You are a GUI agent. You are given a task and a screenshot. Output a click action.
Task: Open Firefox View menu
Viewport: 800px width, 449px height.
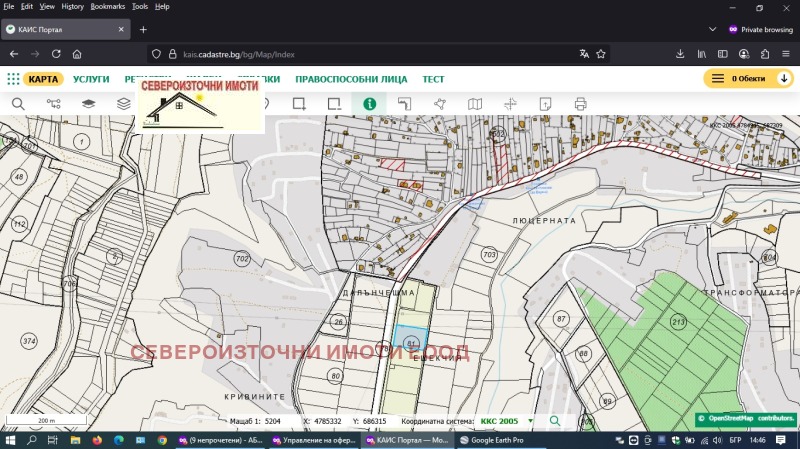pos(47,7)
